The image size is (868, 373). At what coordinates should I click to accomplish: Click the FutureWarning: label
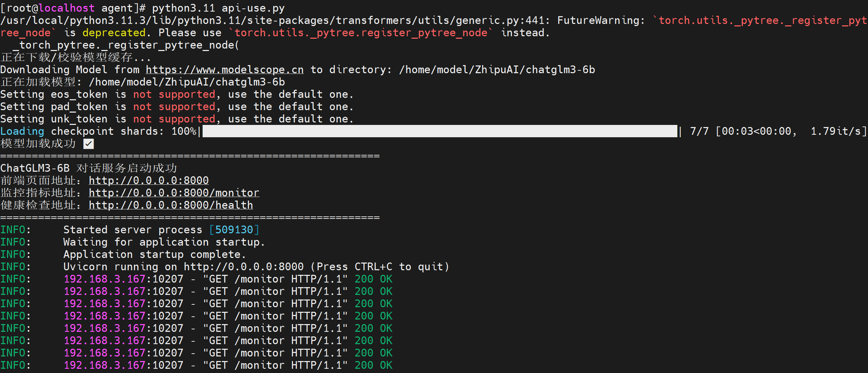click(601, 20)
